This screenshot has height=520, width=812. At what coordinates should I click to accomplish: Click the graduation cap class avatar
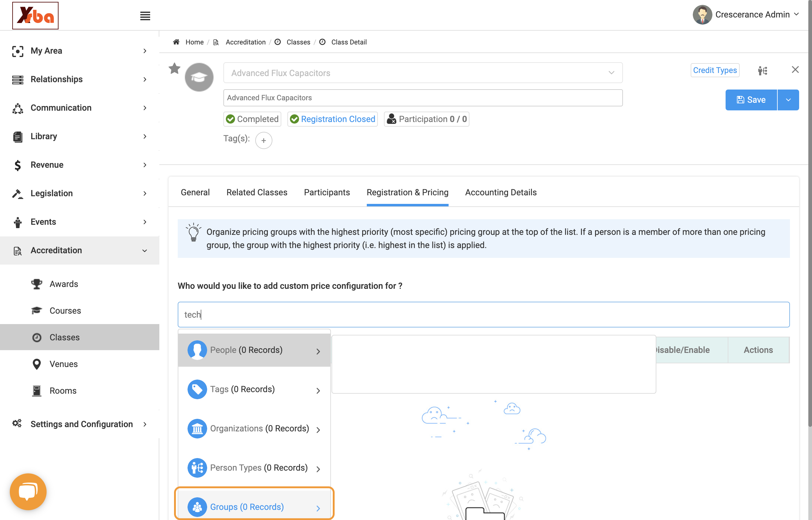click(199, 77)
